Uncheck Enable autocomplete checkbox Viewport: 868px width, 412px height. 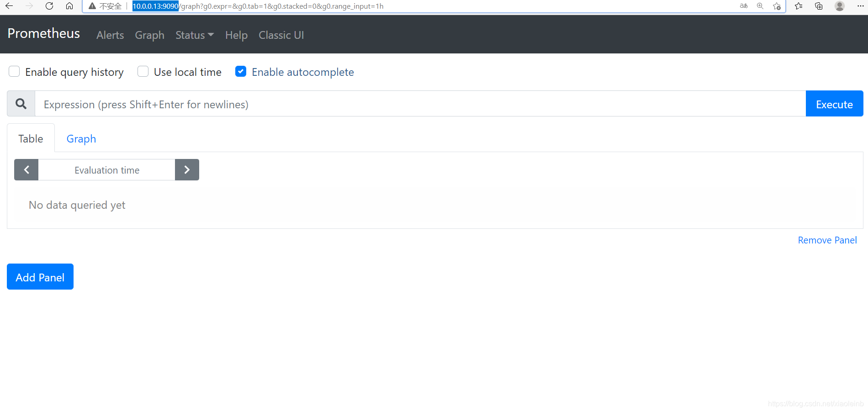241,71
